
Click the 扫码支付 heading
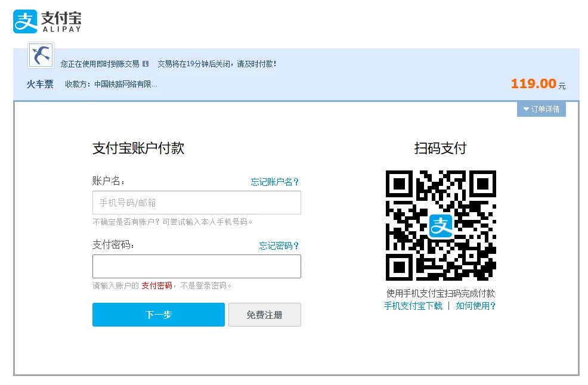440,148
